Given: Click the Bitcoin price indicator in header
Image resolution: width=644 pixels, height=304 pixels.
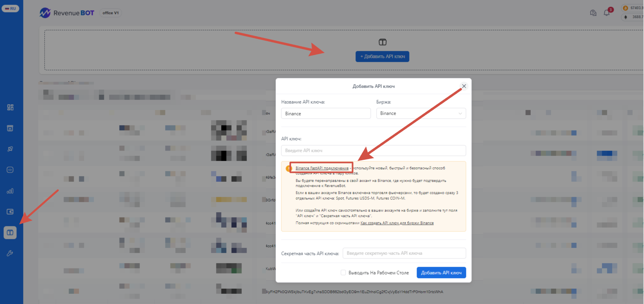Looking at the screenshot, I should (x=633, y=8).
